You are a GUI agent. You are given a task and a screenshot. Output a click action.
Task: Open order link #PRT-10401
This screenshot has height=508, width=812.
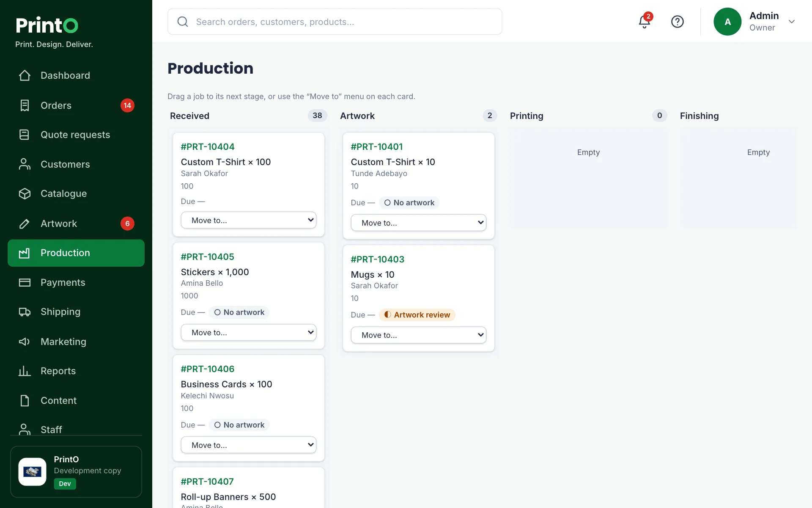click(x=377, y=147)
